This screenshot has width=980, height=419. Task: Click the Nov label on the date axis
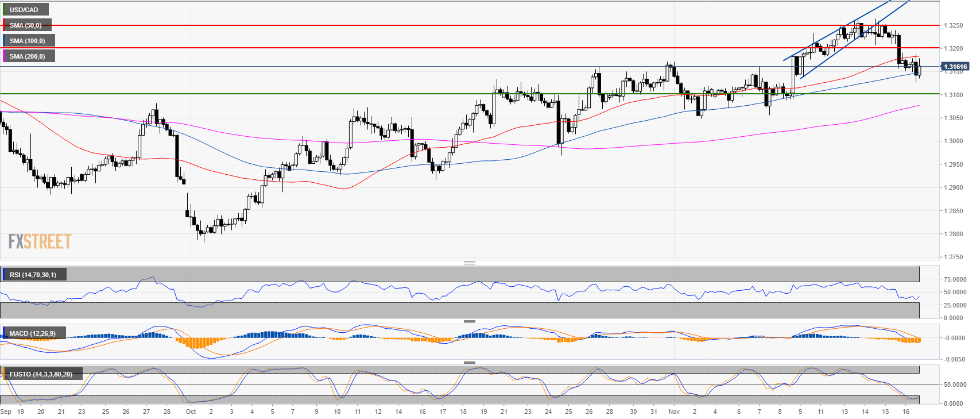(x=674, y=412)
